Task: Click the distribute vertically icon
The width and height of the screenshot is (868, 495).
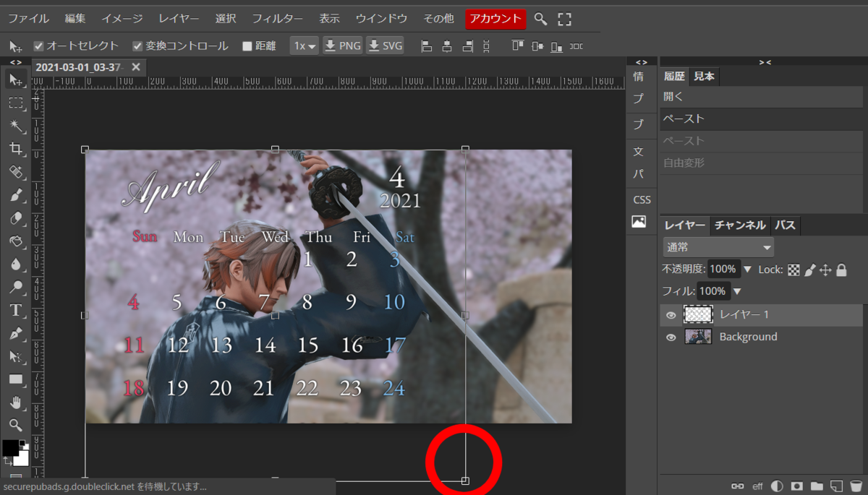Action: (486, 46)
